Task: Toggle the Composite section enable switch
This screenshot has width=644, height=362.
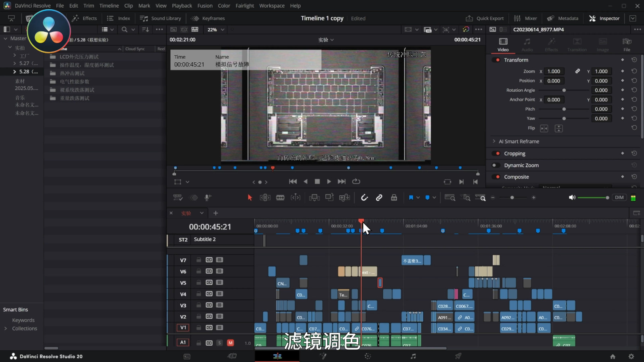Action: [496, 177]
